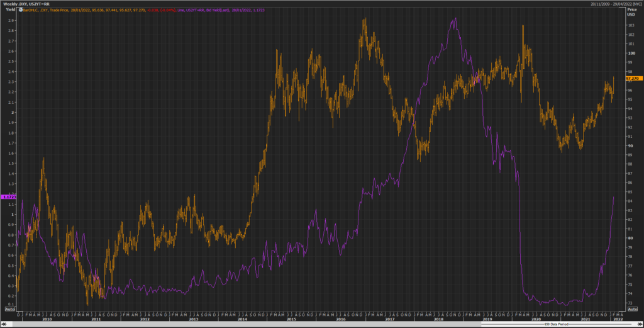Select the 2015 year marker on timeline

(291, 319)
